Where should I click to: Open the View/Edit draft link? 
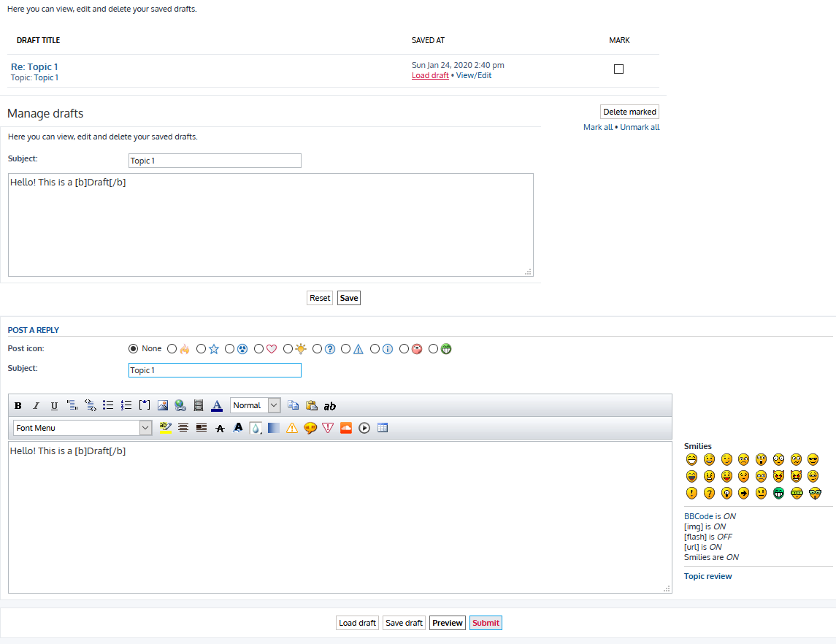473,75
